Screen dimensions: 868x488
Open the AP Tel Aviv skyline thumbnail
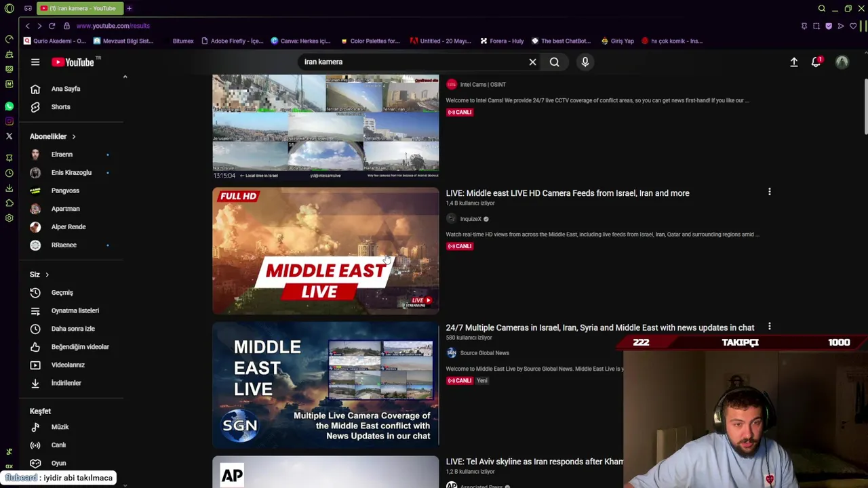[x=325, y=472]
